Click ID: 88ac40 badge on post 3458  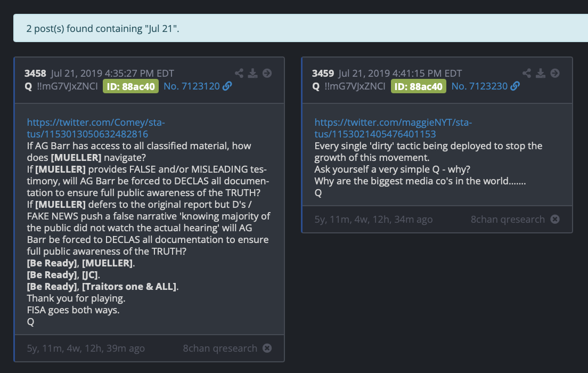[130, 86]
